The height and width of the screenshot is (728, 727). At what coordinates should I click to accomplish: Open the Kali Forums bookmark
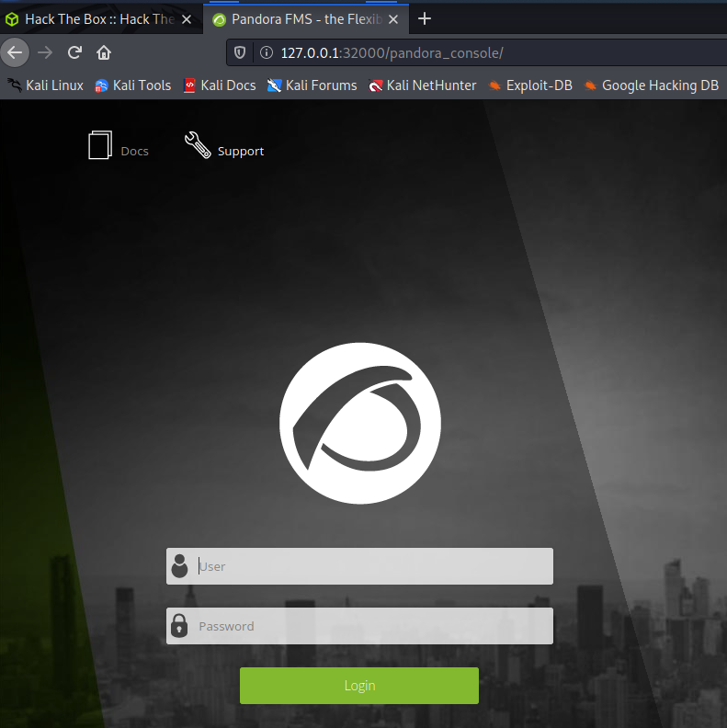pyautogui.click(x=312, y=85)
